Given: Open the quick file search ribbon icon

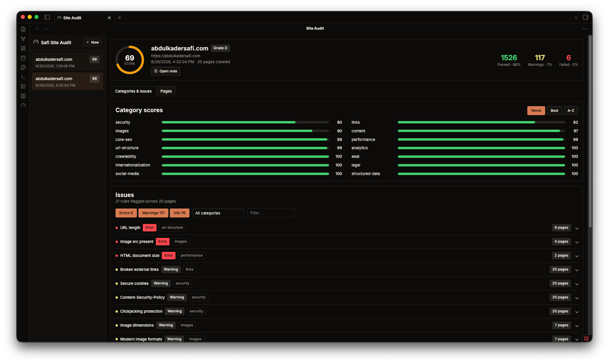Looking at the screenshot, I should pyautogui.click(x=23, y=29).
